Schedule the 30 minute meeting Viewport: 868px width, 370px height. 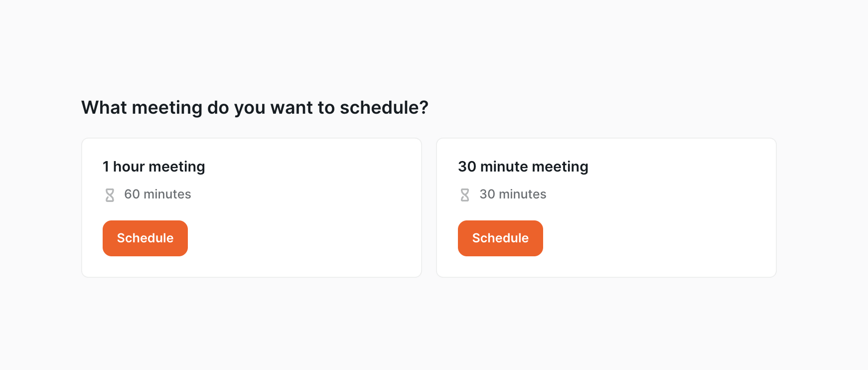click(x=500, y=238)
